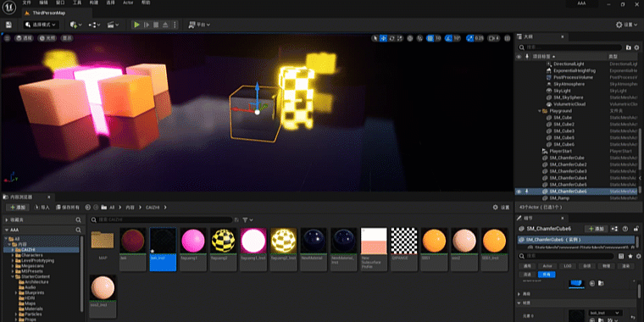Viewport: 644px width, 322px height.
Task: Select the LOD filter button in Details
Action: point(568,266)
